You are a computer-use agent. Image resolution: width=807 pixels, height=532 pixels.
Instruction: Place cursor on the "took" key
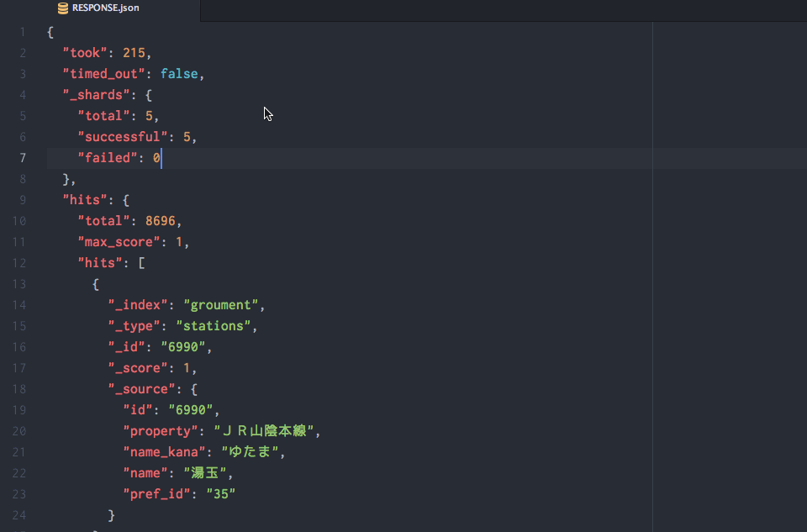84,52
